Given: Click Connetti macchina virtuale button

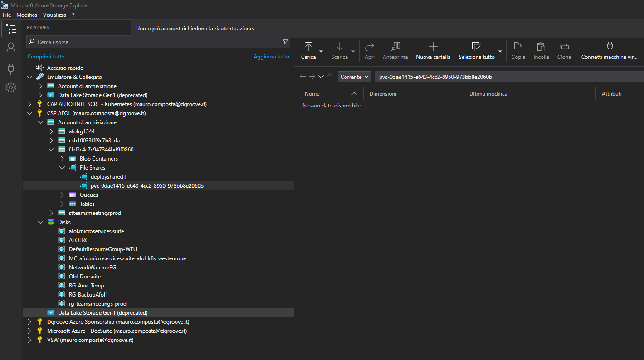Looking at the screenshot, I should pos(610,51).
